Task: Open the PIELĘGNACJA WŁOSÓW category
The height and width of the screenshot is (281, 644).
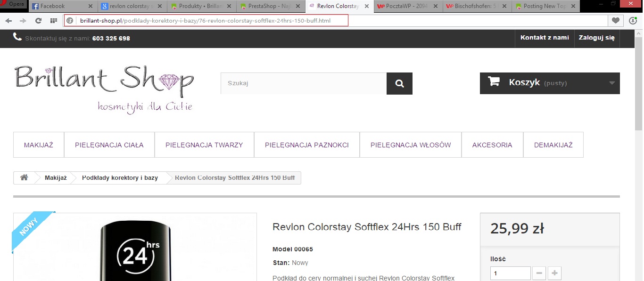Action: 411,145
